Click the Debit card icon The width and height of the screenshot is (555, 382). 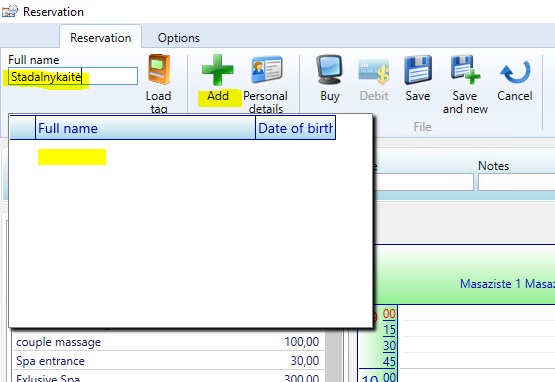pyautogui.click(x=374, y=71)
